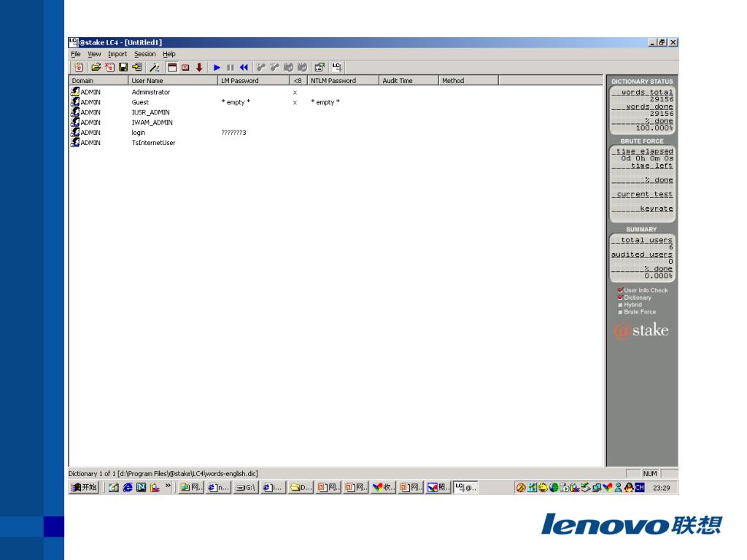Image resolution: width=747 pixels, height=560 pixels.
Task: Open the Import menu
Action: point(117,54)
